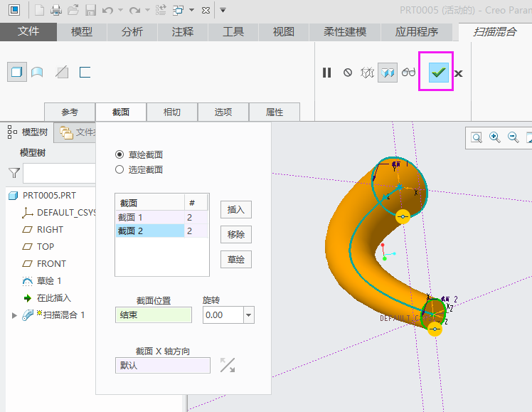Select the surface creation icon
The width and height of the screenshot is (532, 412).
pyautogui.click(x=37, y=72)
